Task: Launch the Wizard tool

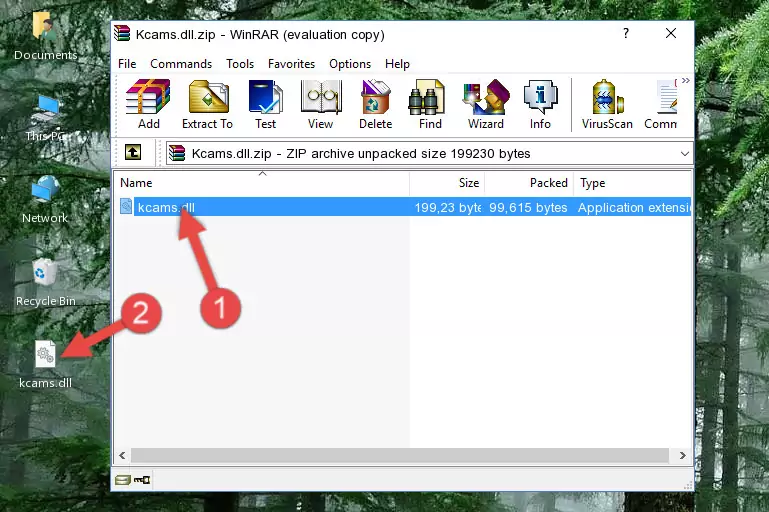Action: (486, 104)
